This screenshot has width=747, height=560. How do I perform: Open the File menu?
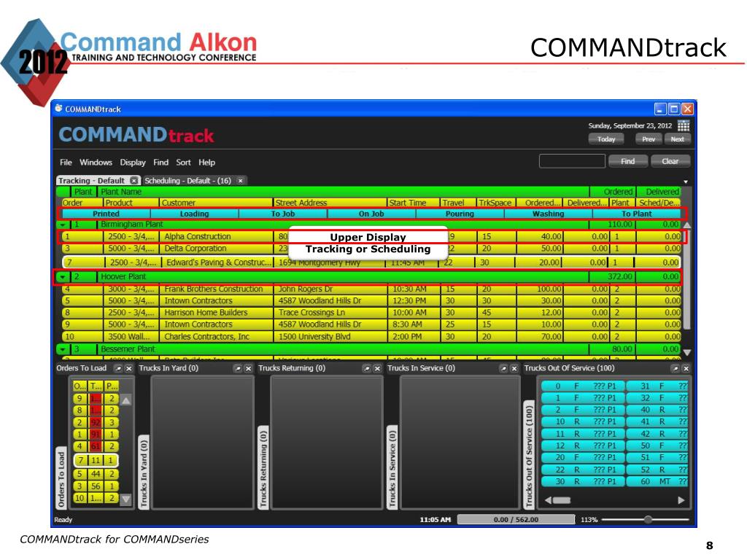(x=66, y=163)
